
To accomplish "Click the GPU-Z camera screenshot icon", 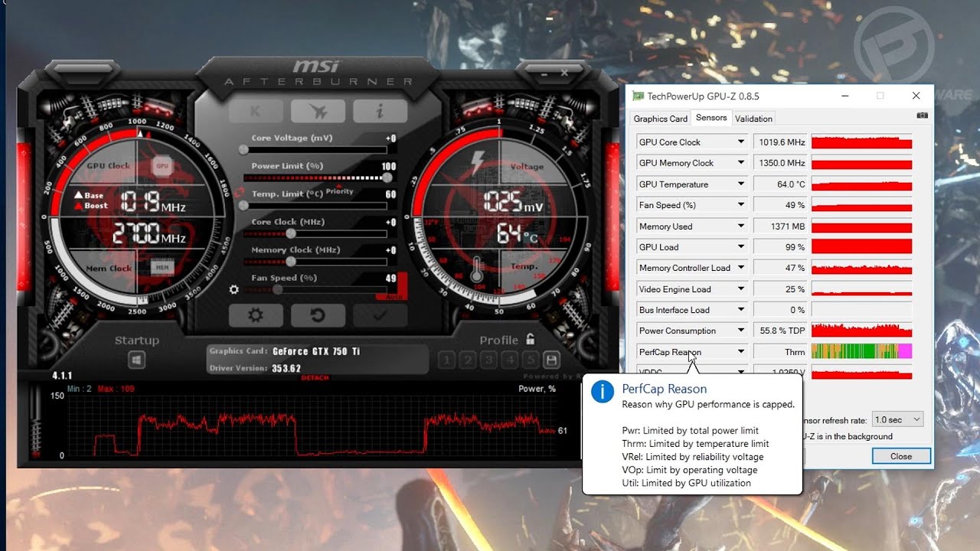I will [922, 116].
